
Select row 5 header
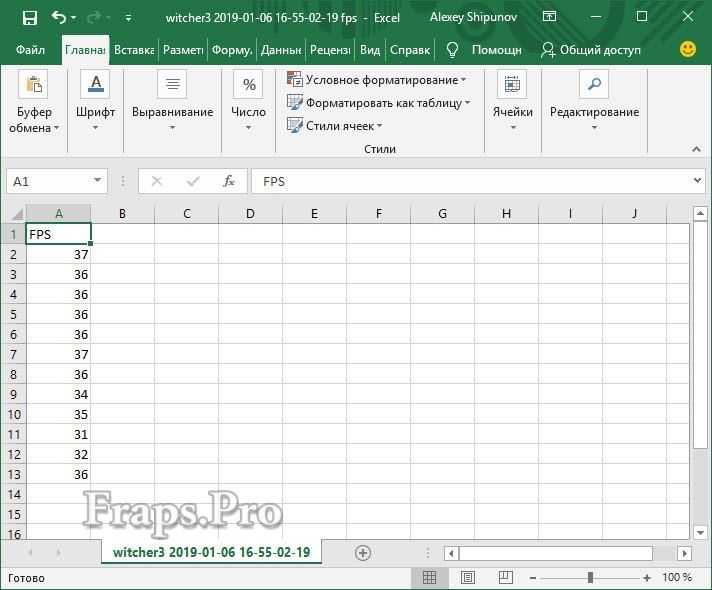point(14,314)
